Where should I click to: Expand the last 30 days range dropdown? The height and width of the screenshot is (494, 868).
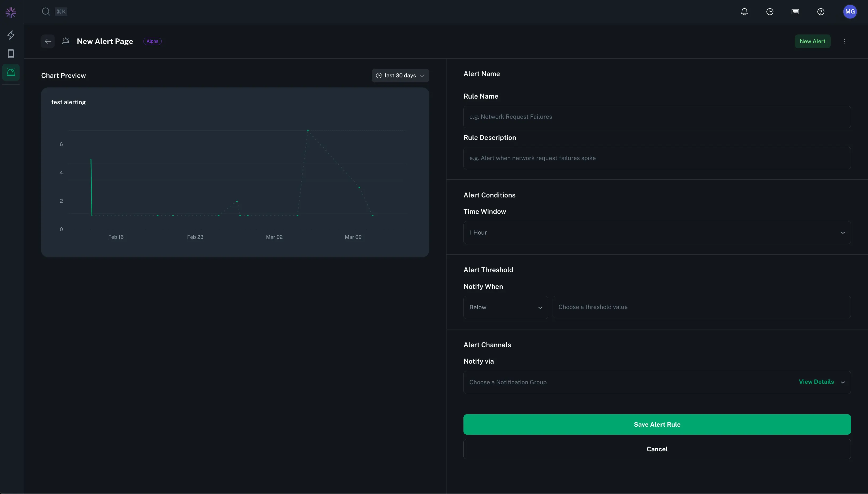click(400, 76)
